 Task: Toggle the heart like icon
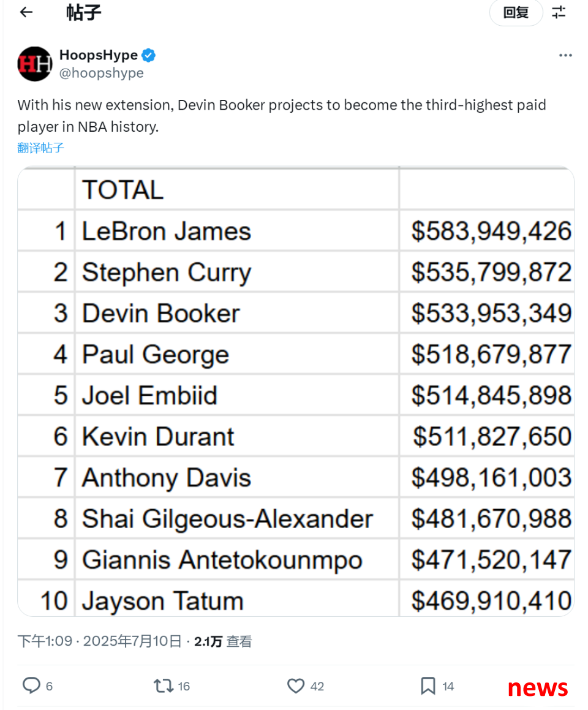tap(296, 686)
